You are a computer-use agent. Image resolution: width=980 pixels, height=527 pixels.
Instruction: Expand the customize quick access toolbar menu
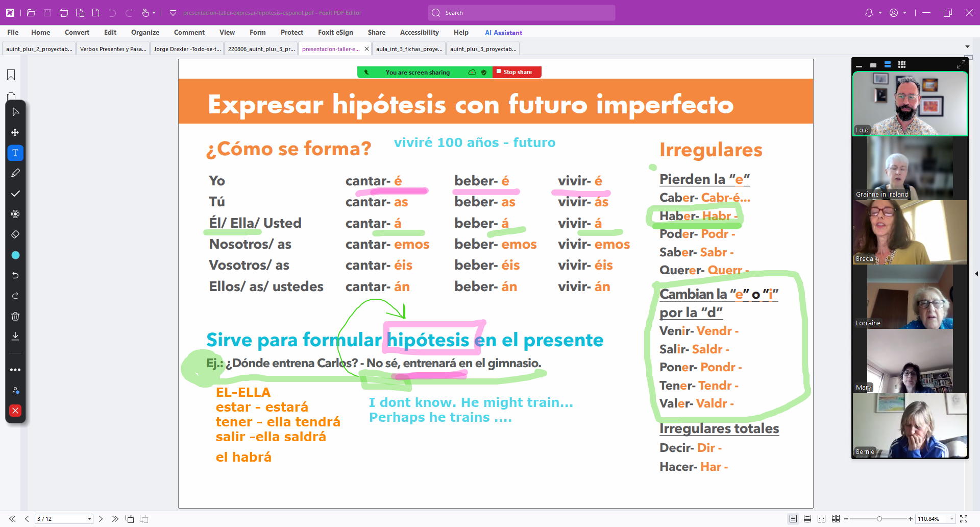pos(173,13)
